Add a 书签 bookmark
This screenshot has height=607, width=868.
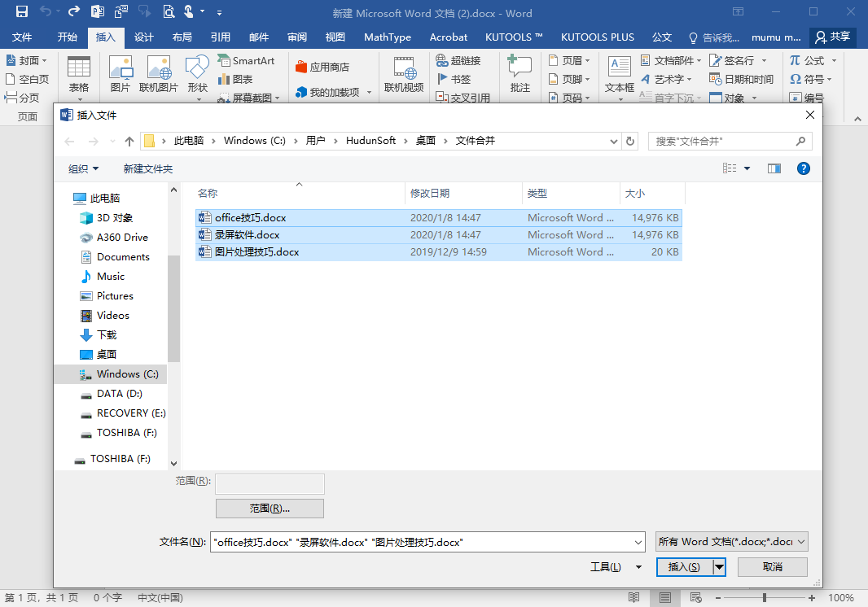pos(454,79)
